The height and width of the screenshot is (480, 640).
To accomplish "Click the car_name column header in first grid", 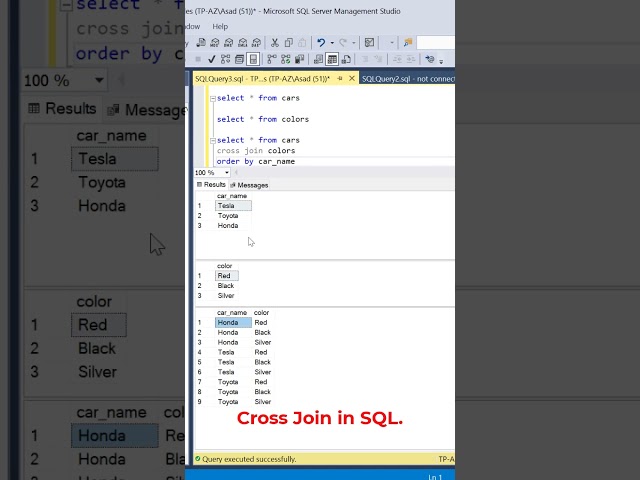I will point(232,196).
